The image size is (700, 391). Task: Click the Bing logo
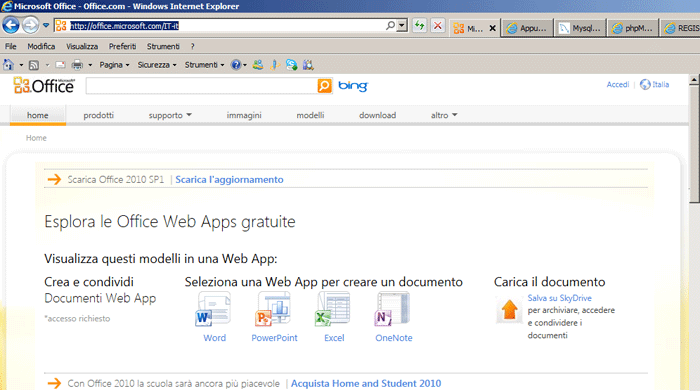click(353, 86)
